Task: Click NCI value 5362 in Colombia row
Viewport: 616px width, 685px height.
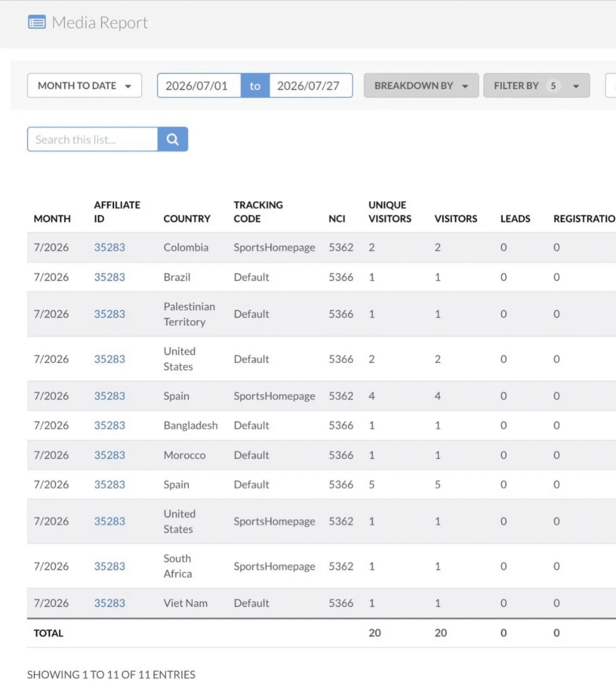Action: click(x=341, y=247)
